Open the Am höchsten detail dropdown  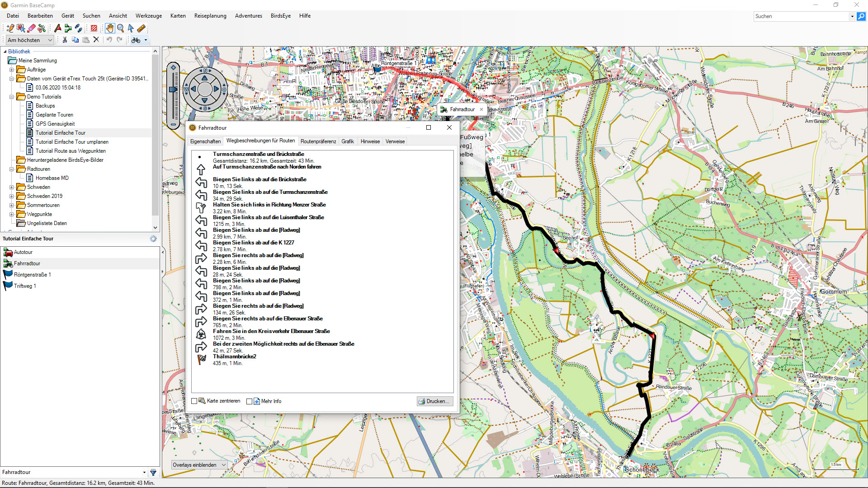tap(30, 40)
